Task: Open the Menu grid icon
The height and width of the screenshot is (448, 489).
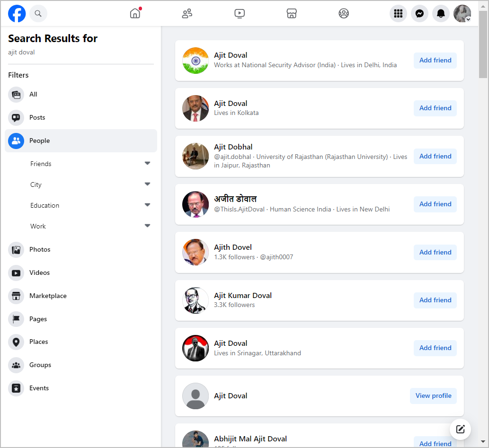Action: point(398,14)
